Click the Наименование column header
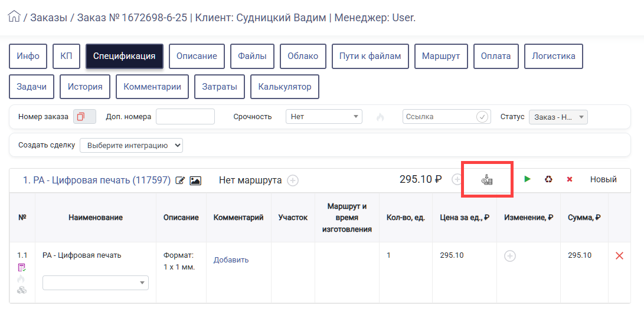The height and width of the screenshot is (312, 644). pos(96,218)
